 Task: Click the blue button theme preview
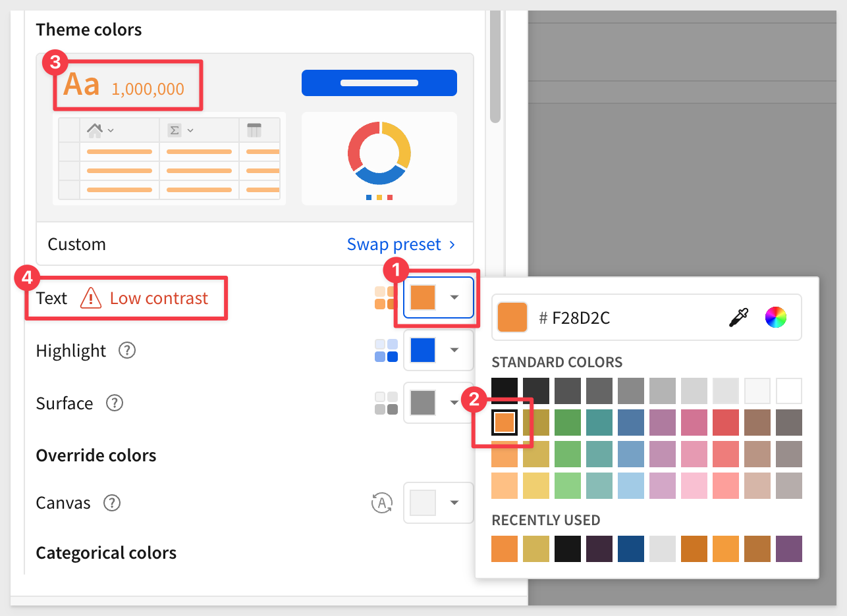[x=379, y=83]
